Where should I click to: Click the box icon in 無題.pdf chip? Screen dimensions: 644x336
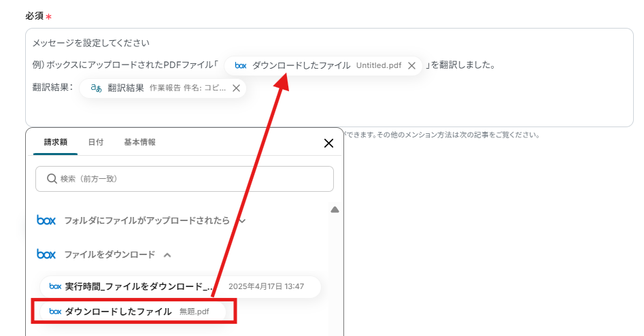[x=55, y=312]
